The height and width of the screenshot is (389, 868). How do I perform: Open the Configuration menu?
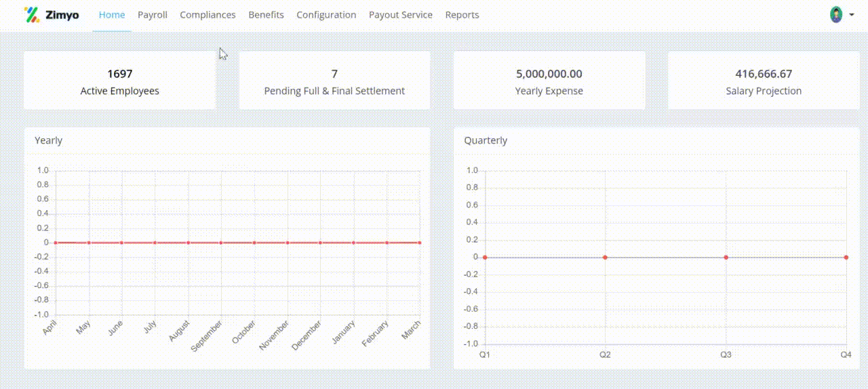[326, 14]
